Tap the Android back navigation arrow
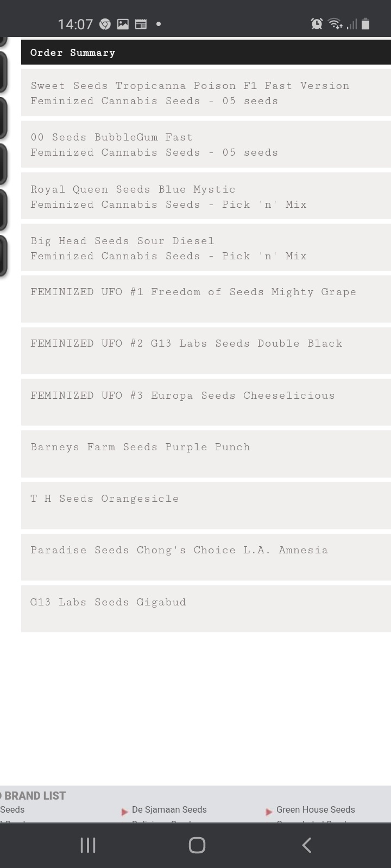The height and width of the screenshot is (868, 391). [x=306, y=845]
